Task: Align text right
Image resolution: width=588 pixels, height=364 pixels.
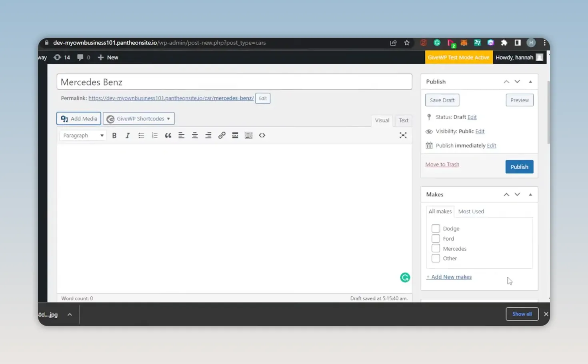Action: coord(208,136)
